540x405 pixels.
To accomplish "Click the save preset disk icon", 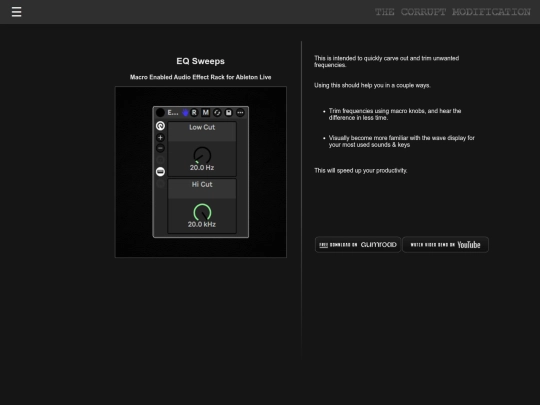I will 228,113.
